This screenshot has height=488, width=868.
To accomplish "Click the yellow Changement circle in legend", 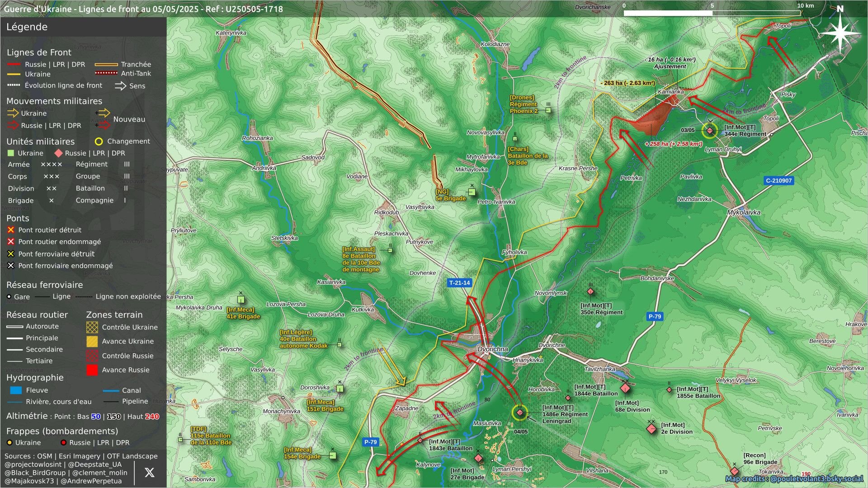I will click(99, 141).
